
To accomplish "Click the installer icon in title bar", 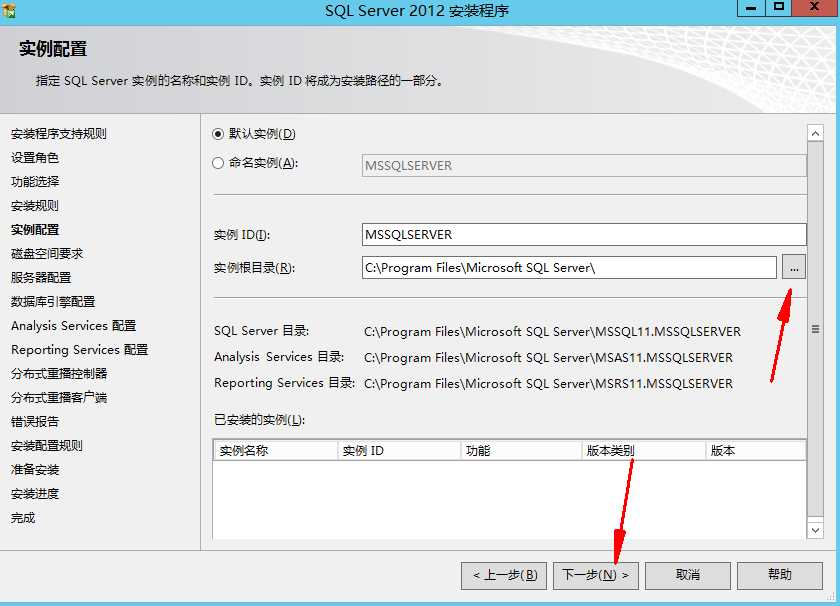I will coord(9,11).
